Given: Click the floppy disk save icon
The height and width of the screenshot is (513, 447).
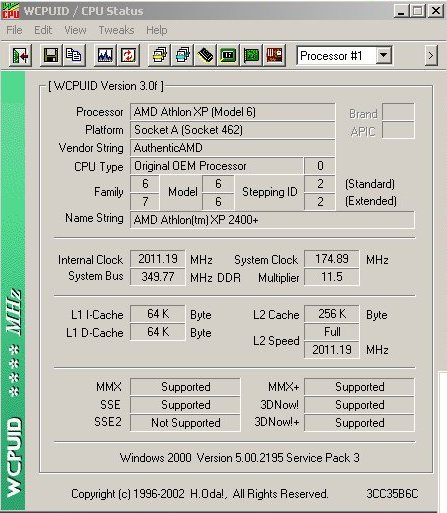Looking at the screenshot, I should click(51, 55).
